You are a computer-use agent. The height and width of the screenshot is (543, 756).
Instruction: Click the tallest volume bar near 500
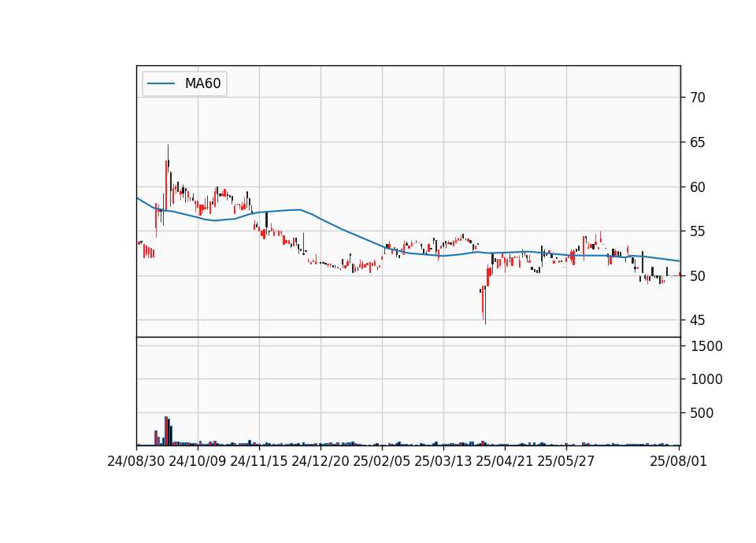pos(166,430)
